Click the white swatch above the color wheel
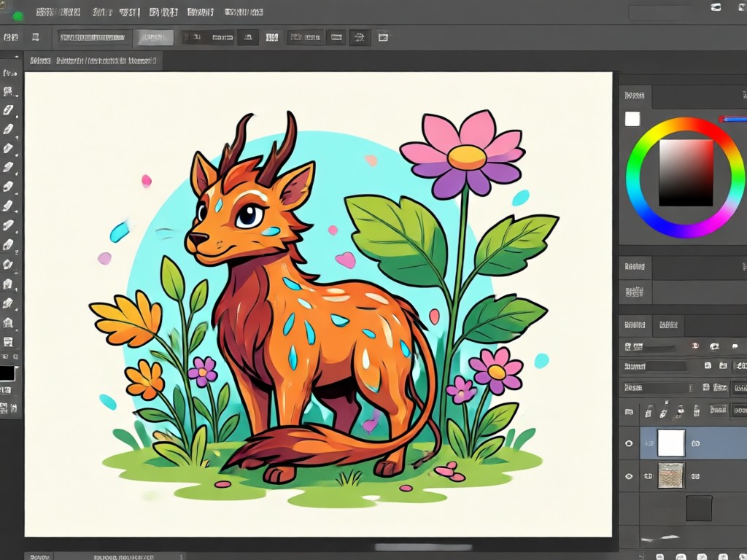The width and height of the screenshot is (747, 560). pos(632,119)
